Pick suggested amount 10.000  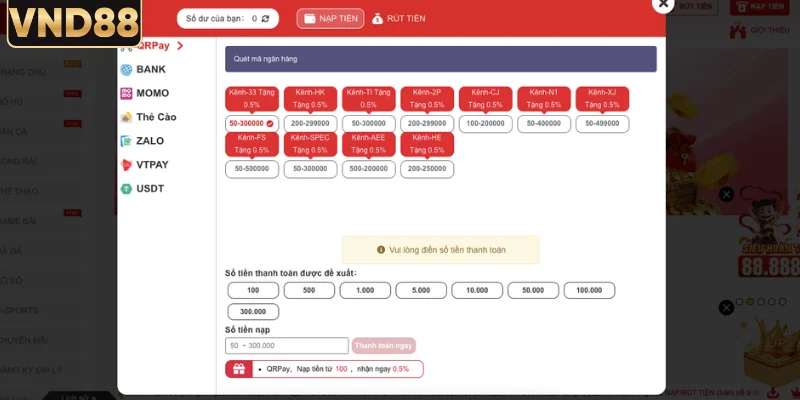pos(477,290)
